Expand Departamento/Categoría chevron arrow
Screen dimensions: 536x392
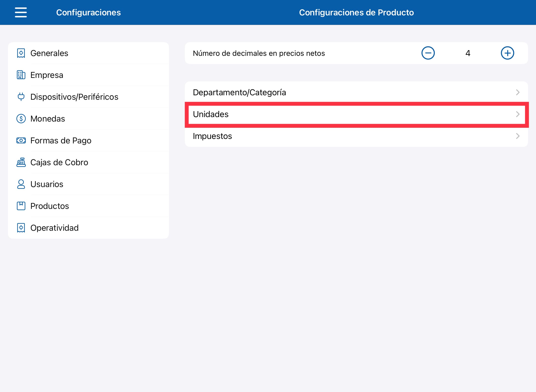tap(518, 92)
